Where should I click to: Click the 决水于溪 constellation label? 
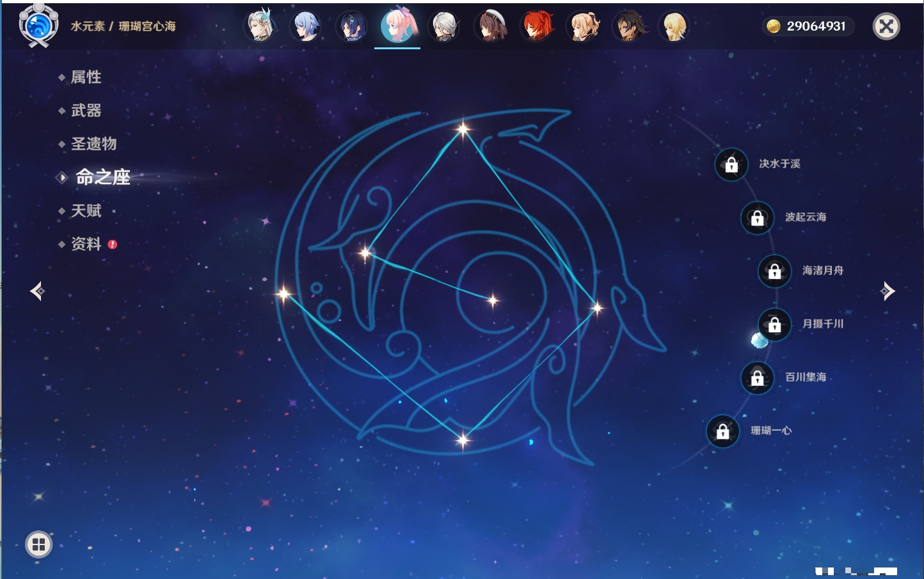coord(779,164)
